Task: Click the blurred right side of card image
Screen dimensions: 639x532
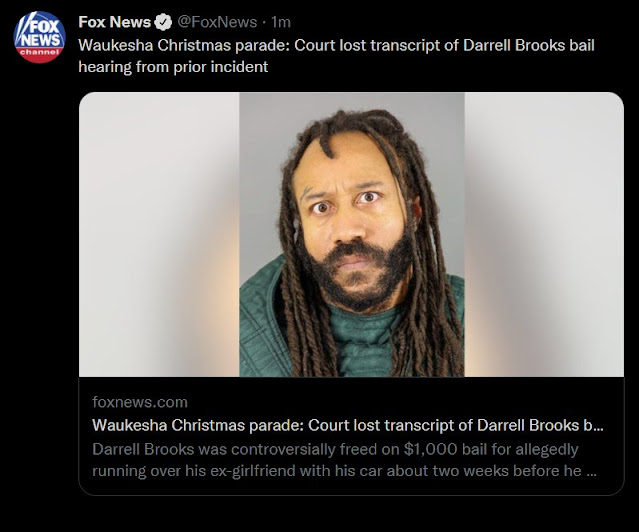Action: (544, 234)
